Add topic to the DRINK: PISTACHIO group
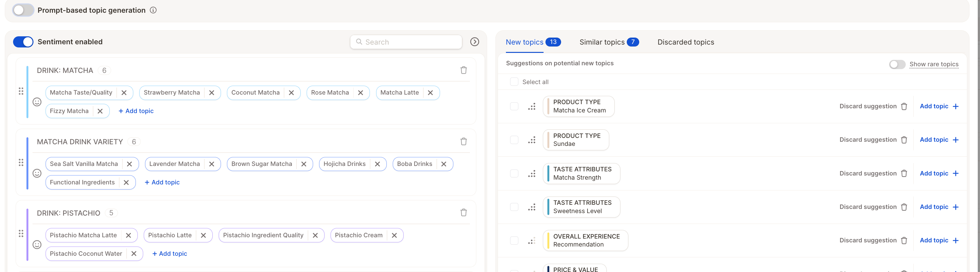Image resolution: width=980 pixels, height=272 pixels. point(169,254)
